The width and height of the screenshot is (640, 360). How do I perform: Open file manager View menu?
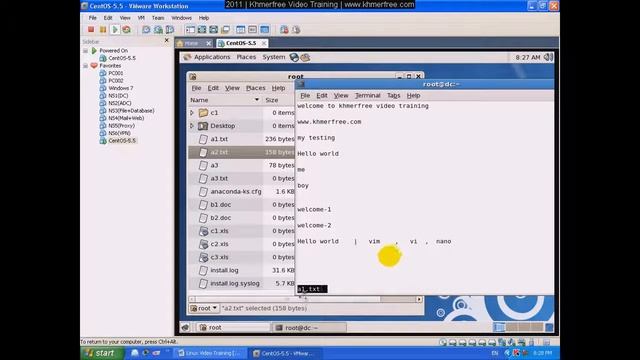click(232, 88)
